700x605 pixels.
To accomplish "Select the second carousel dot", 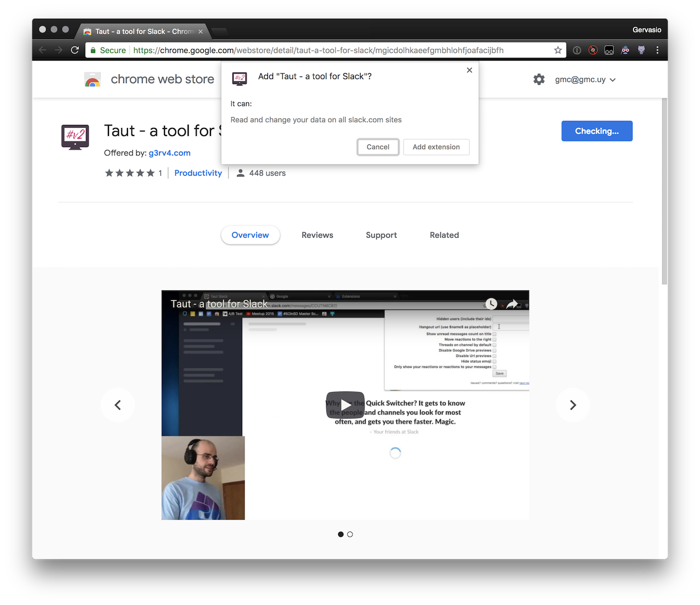I will [350, 534].
